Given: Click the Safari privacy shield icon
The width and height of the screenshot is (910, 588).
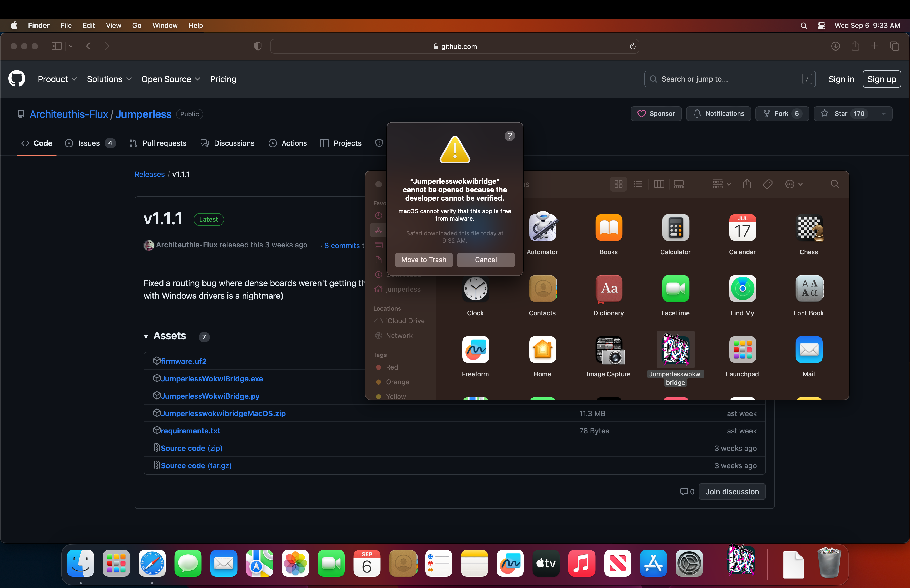Looking at the screenshot, I should point(258,46).
